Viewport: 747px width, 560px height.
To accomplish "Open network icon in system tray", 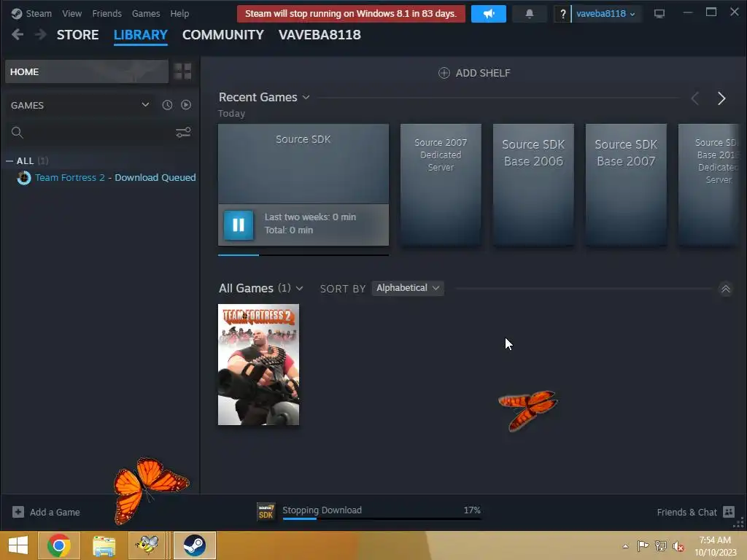I will (661, 546).
